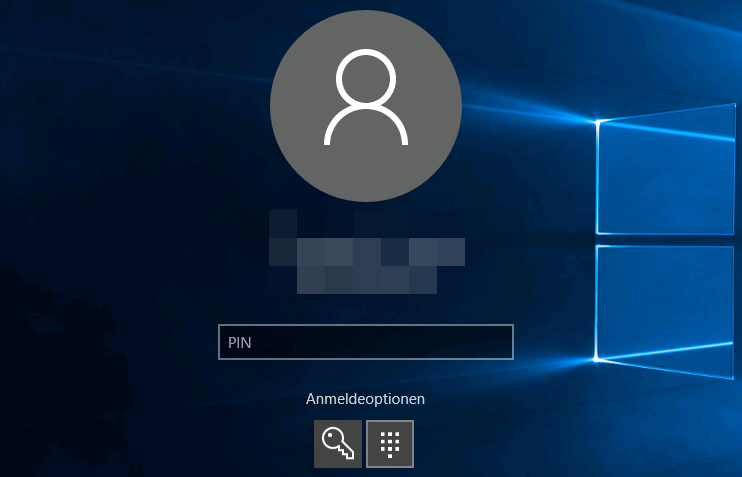Select the password key sign-in option
The height and width of the screenshot is (477, 742).
[x=338, y=444]
